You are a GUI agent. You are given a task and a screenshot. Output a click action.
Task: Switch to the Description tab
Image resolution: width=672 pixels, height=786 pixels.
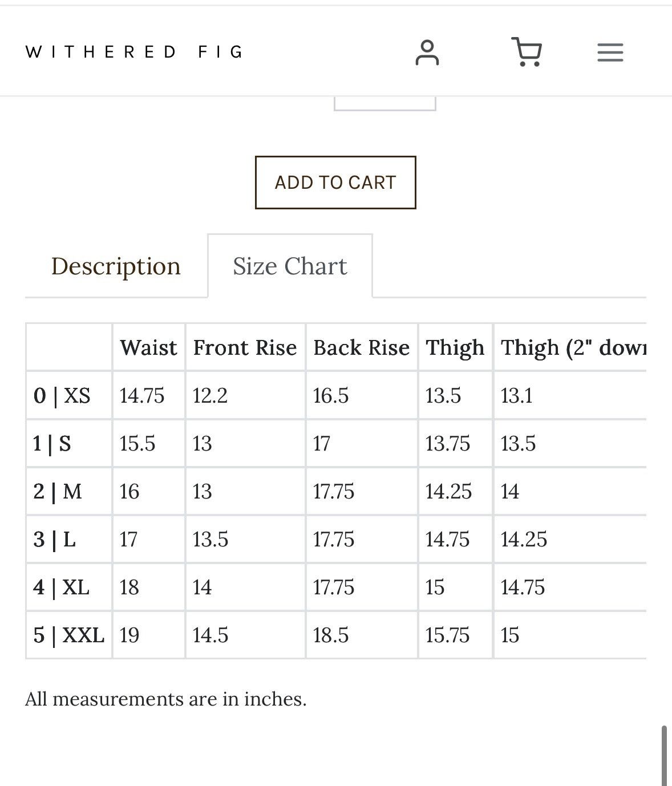[116, 266]
